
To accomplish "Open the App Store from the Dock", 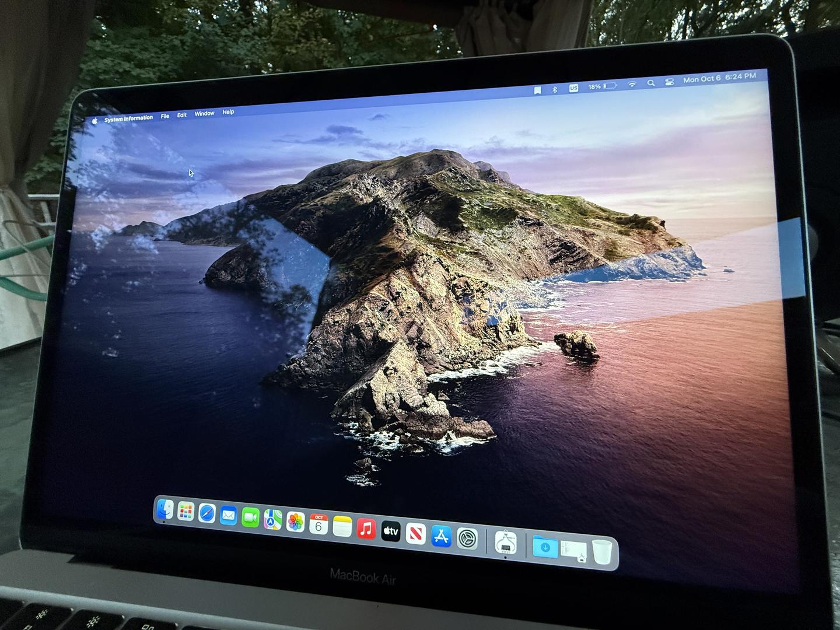I will coord(441,535).
